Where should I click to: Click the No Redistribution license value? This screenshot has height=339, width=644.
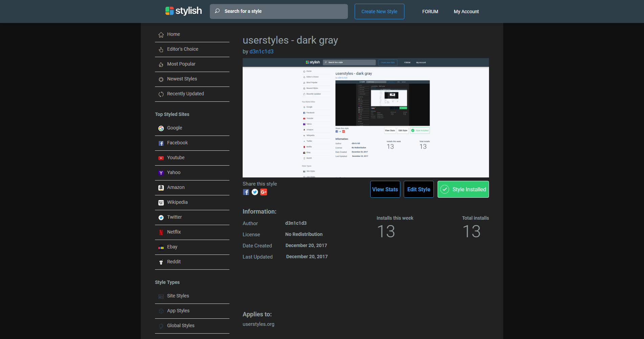click(x=304, y=234)
